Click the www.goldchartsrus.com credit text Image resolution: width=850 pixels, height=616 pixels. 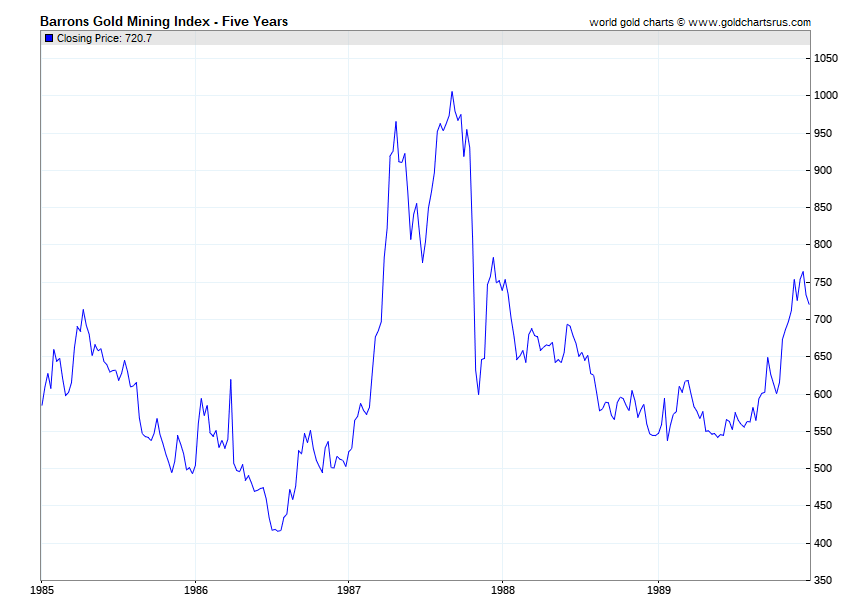coord(750,22)
